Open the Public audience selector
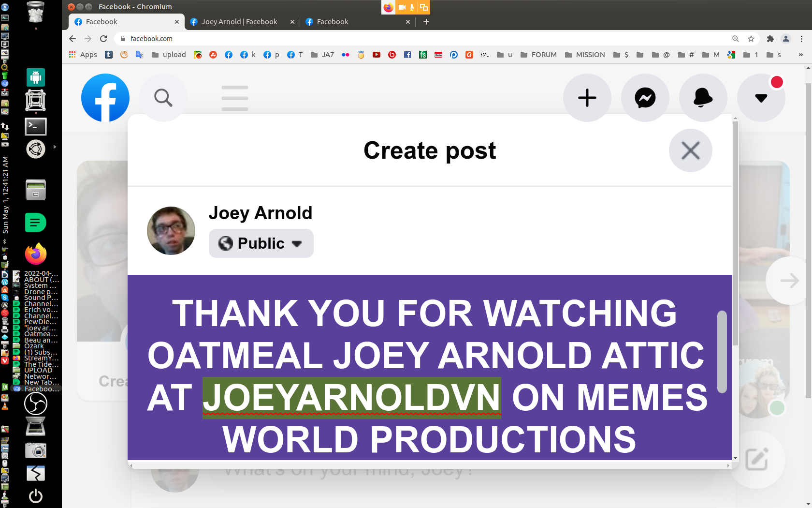This screenshot has width=812, height=508. (x=261, y=243)
